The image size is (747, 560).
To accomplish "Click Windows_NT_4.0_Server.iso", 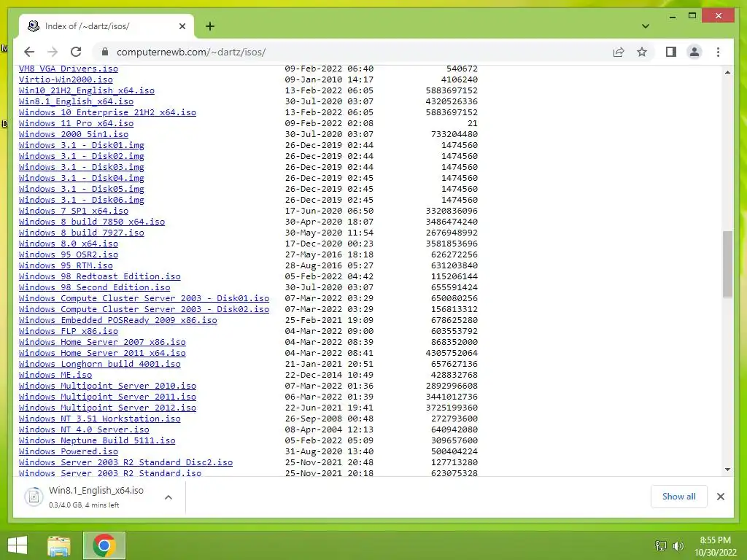I will click(85, 430).
